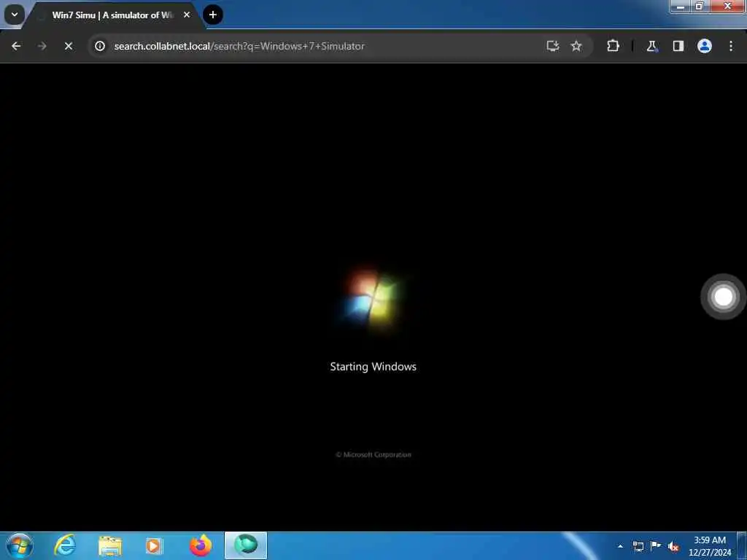Open the Chrome three-dot menu

click(731, 46)
